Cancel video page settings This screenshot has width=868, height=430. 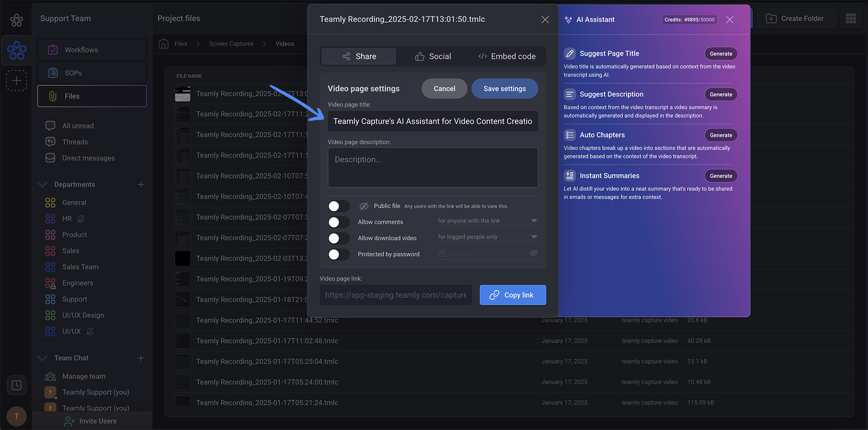(x=444, y=89)
